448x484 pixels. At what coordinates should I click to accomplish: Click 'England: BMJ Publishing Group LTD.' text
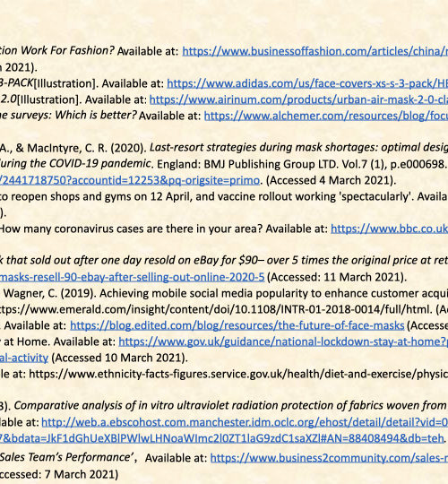click(x=248, y=164)
